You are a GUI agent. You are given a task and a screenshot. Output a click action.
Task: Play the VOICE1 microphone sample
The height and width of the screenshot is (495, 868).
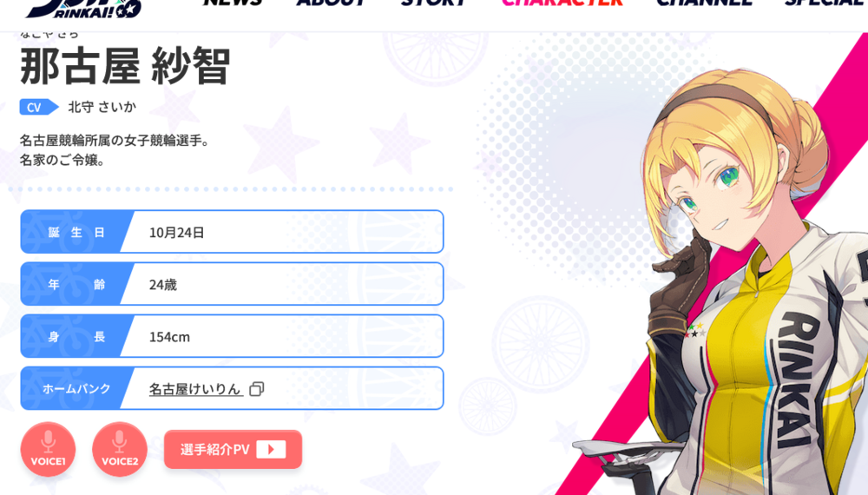[x=48, y=450]
